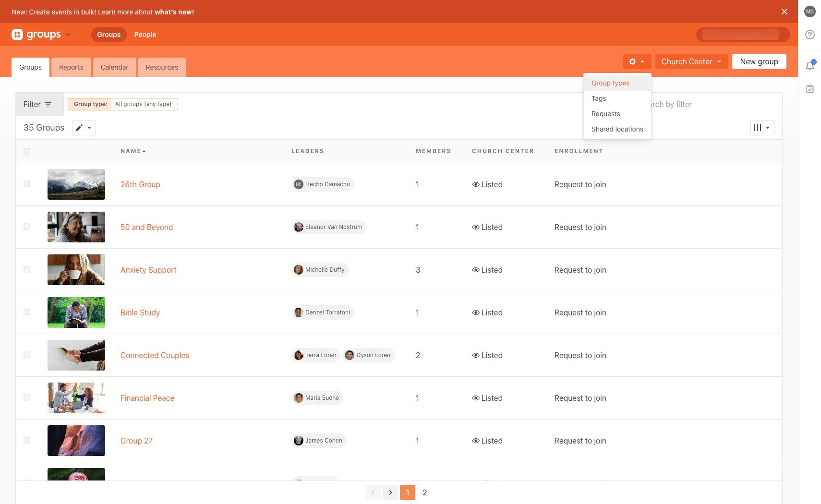Dismiss the what's new banner

[785, 12]
